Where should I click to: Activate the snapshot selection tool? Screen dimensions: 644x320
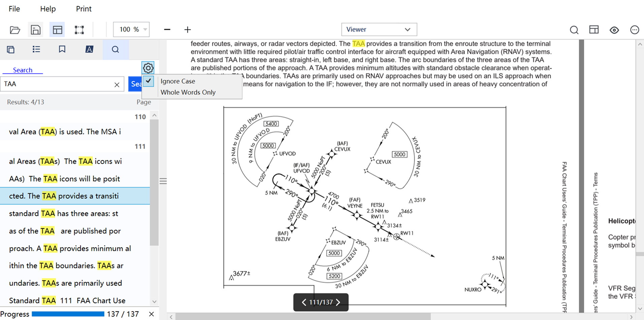point(79,30)
